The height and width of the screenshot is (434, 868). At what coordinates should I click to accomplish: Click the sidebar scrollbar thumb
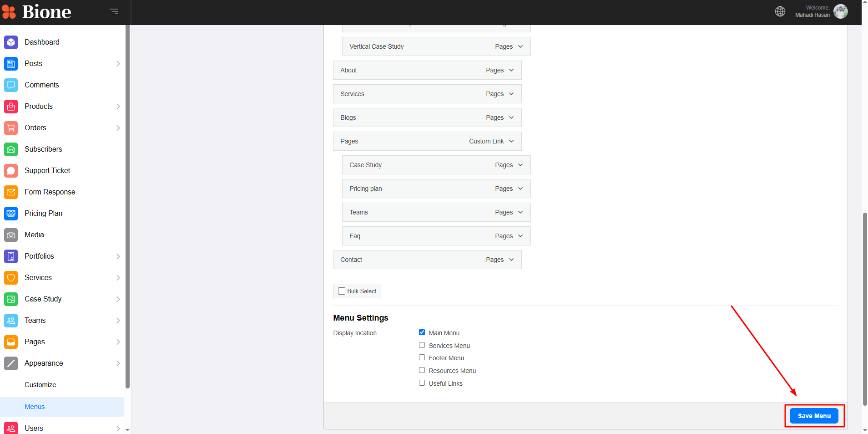click(x=128, y=207)
